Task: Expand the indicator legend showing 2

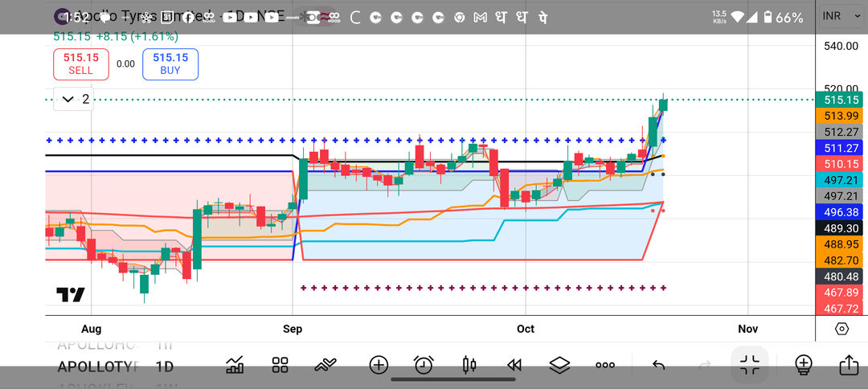Action: click(74, 100)
